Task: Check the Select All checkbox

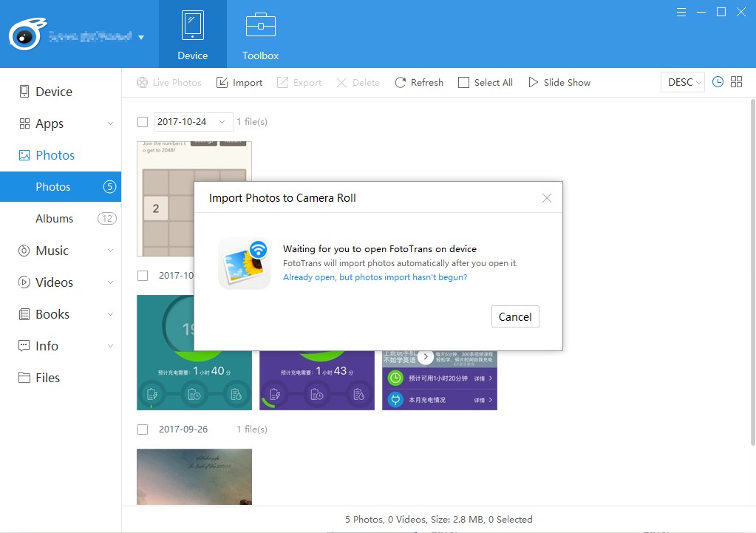Action: (x=463, y=83)
